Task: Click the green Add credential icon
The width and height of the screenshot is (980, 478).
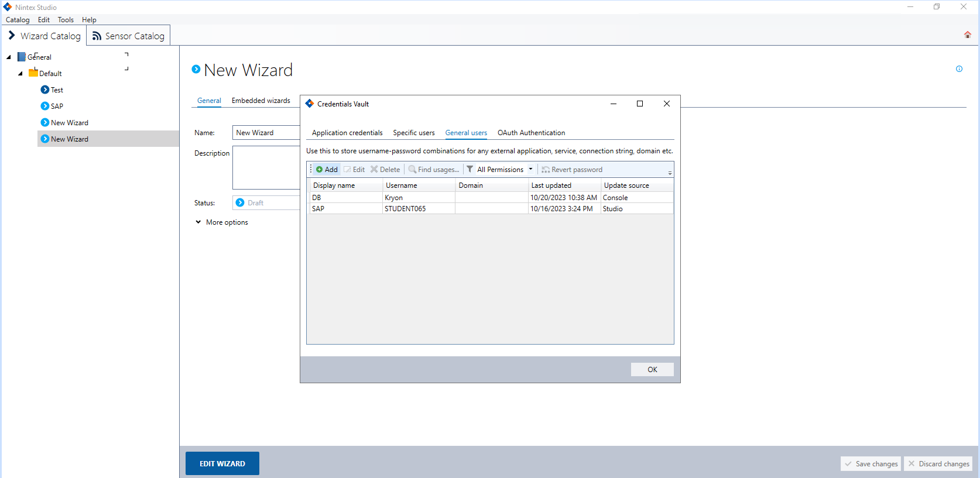Action: point(320,170)
